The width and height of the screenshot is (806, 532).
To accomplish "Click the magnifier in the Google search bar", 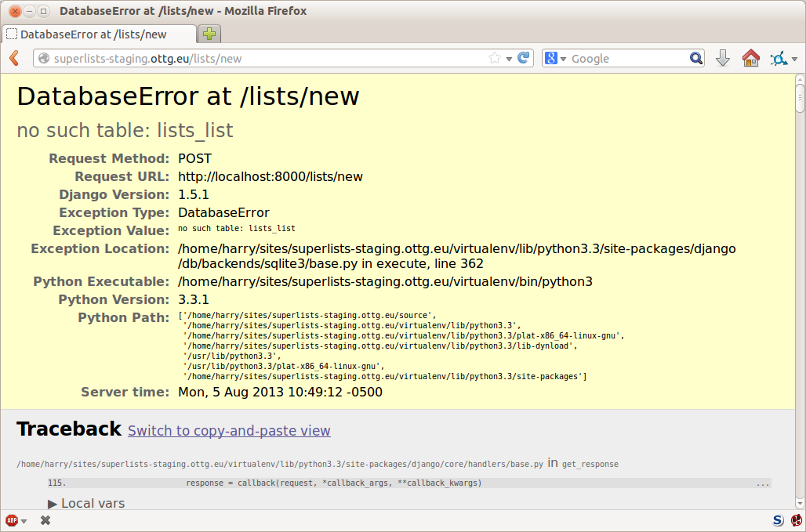I will [696, 57].
